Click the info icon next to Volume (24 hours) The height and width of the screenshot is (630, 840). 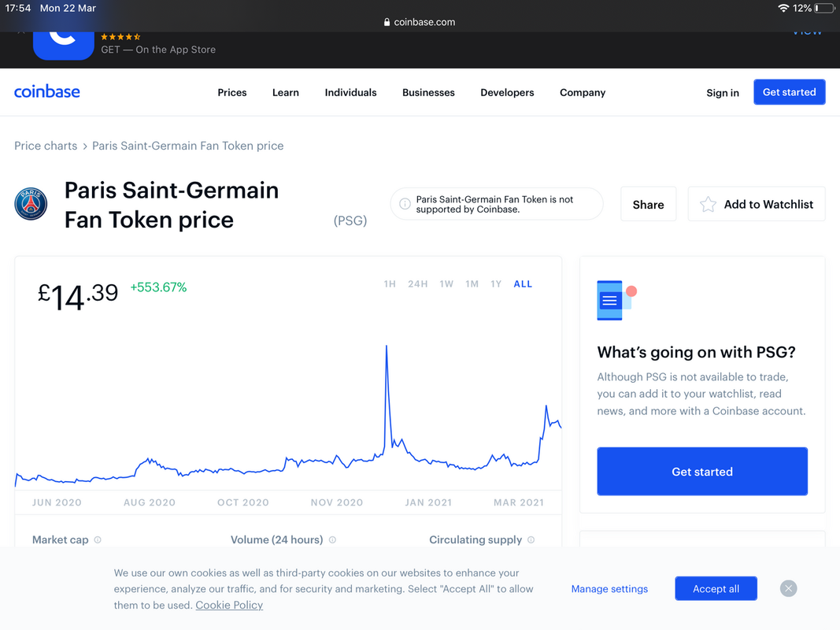click(332, 539)
